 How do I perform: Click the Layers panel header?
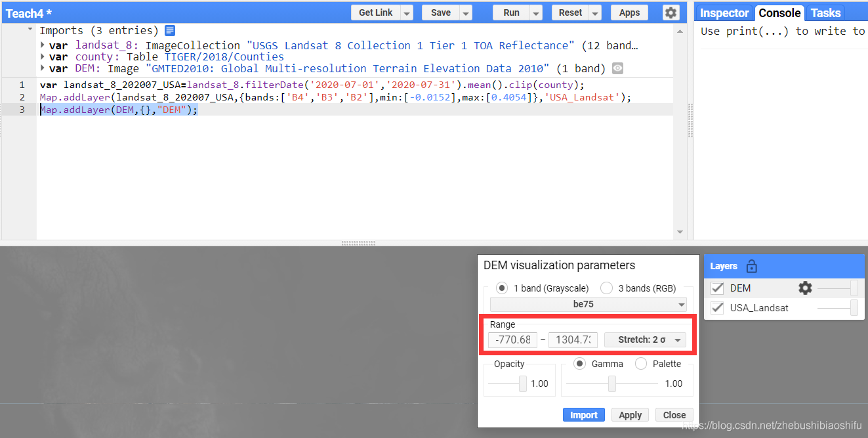(x=784, y=266)
